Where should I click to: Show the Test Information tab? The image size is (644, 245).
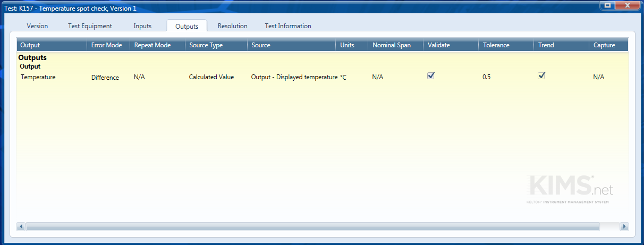(288, 26)
